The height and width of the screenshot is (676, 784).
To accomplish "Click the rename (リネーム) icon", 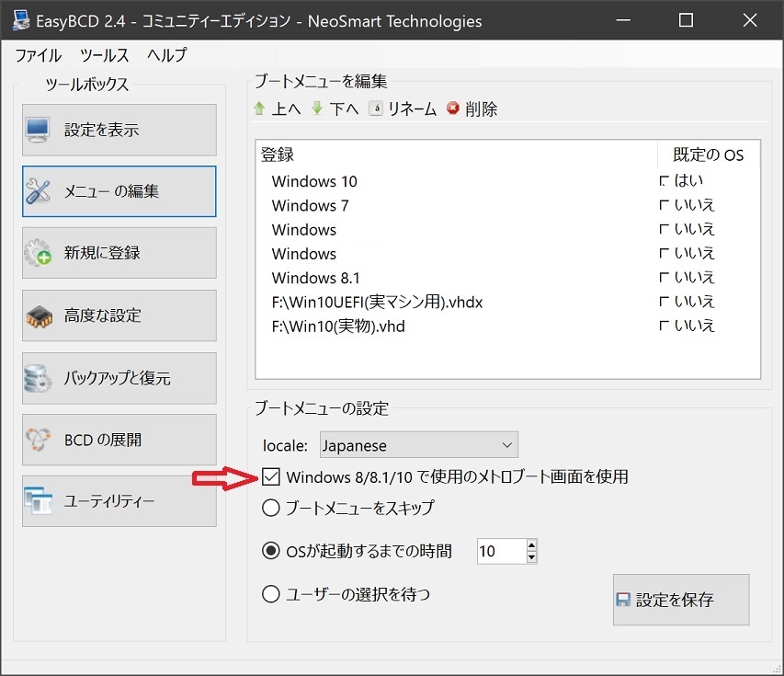I will click(376, 109).
